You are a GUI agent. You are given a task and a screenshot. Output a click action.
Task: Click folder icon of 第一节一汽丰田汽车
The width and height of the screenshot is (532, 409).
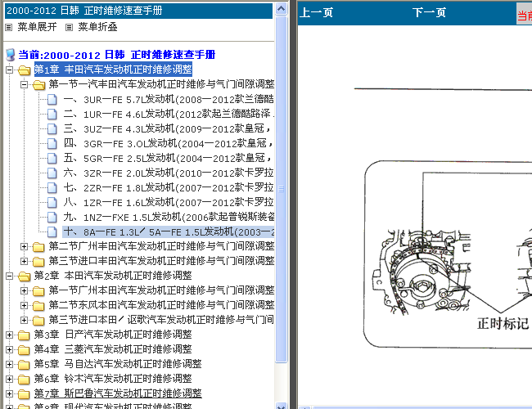39,85
